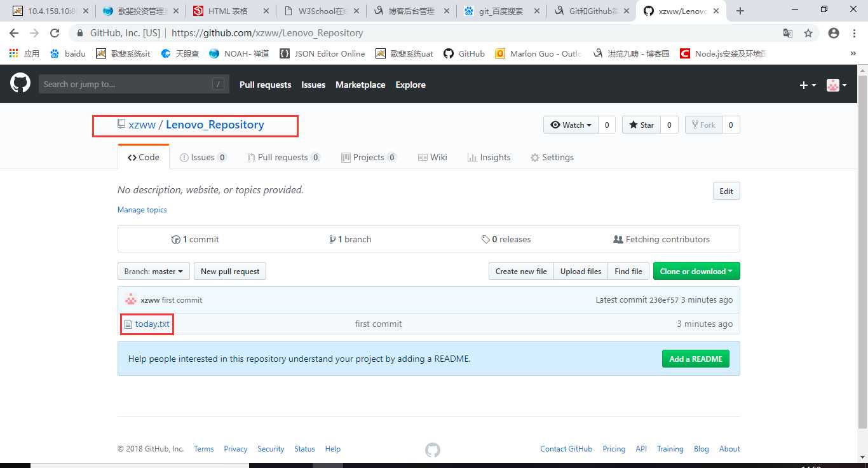868x468 pixels.
Task: Open baidu bookmark
Action: click(x=67, y=54)
